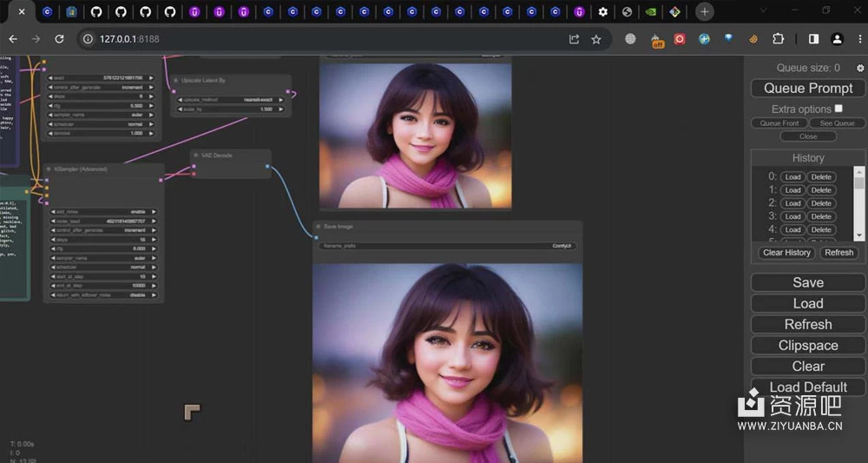
Task: View site information icon beside 127.0.0.1
Action: [88, 39]
